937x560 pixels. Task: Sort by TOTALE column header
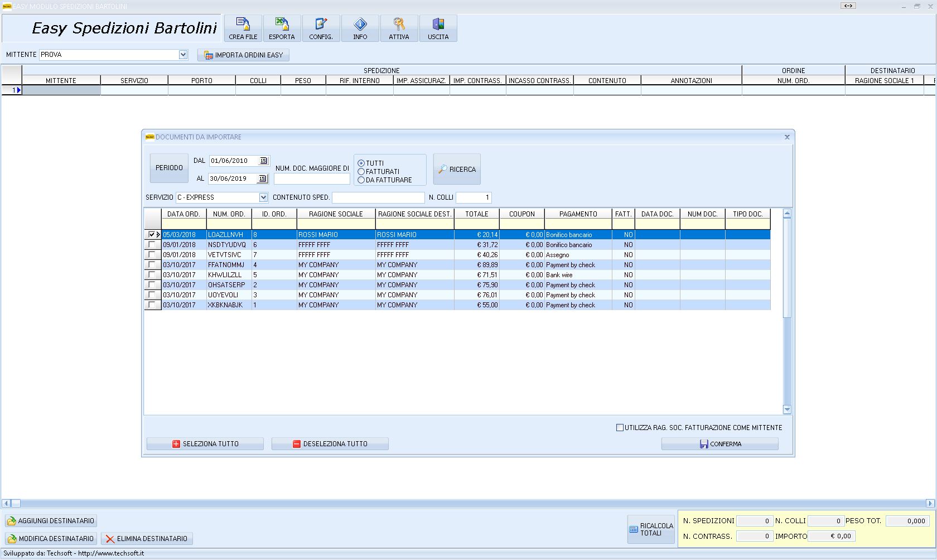477,214
